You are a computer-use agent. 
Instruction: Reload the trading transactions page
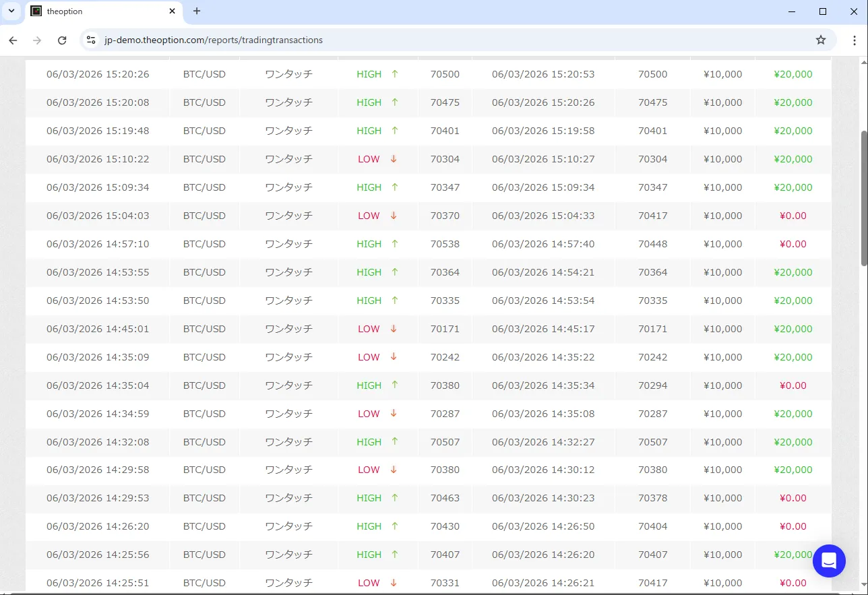coord(62,40)
